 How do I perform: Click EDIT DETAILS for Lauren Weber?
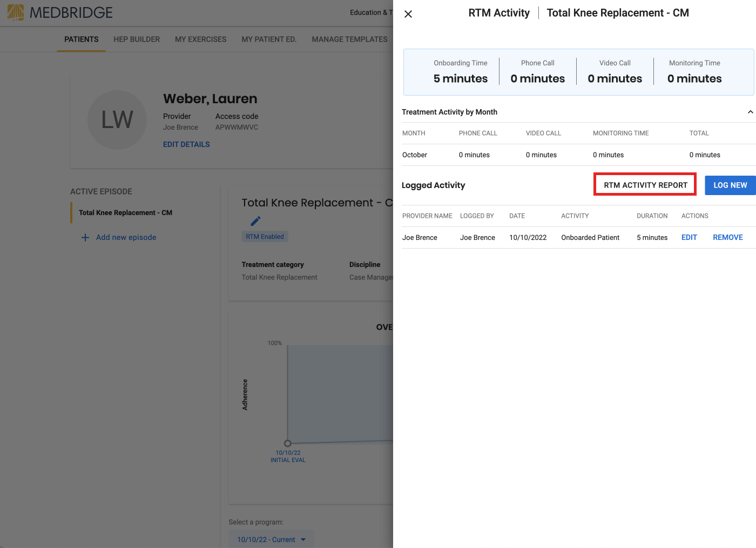(x=186, y=144)
